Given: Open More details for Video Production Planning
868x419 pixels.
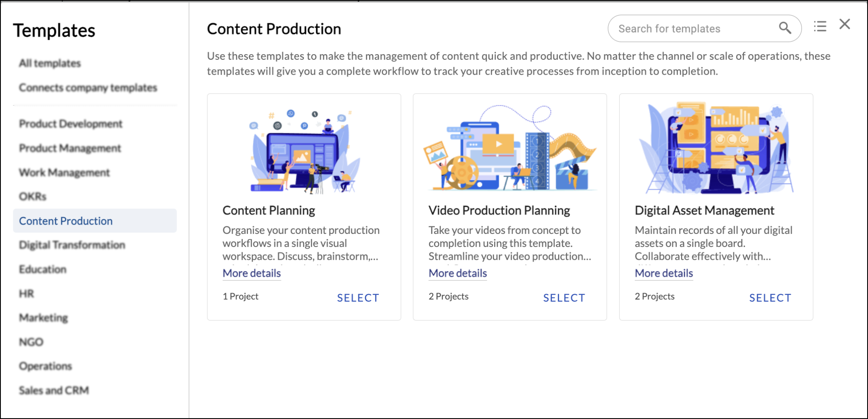Looking at the screenshot, I should (x=457, y=273).
